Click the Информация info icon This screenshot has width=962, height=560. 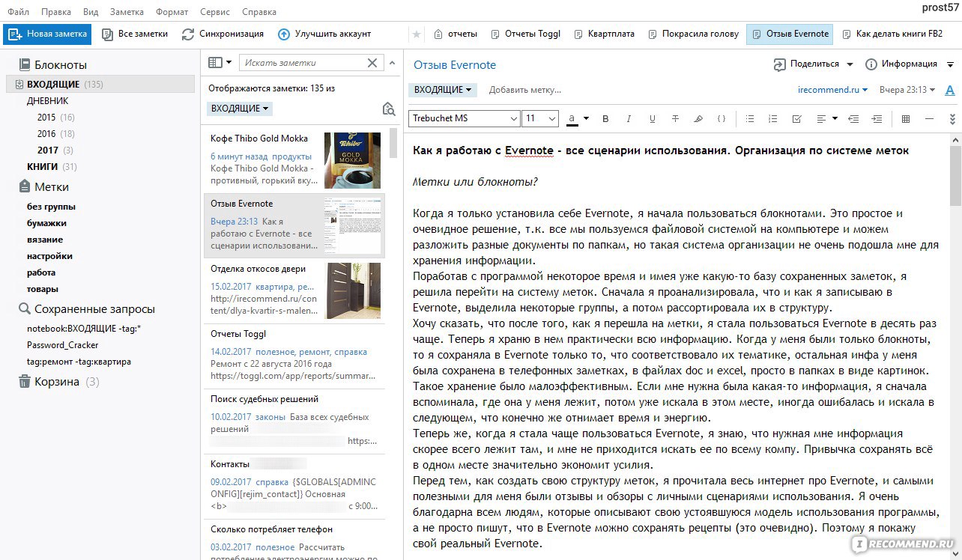871,64
